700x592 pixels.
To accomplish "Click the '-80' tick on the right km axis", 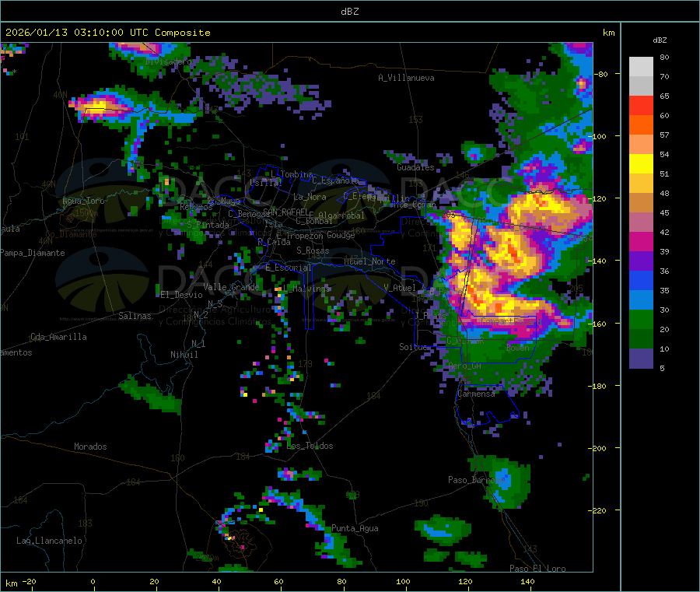I will tap(601, 74).
